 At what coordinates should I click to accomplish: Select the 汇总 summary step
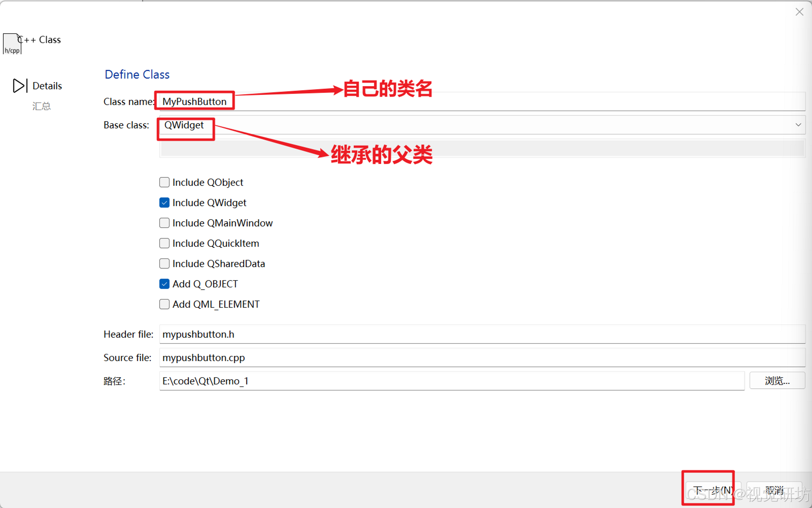click(41, 106)
